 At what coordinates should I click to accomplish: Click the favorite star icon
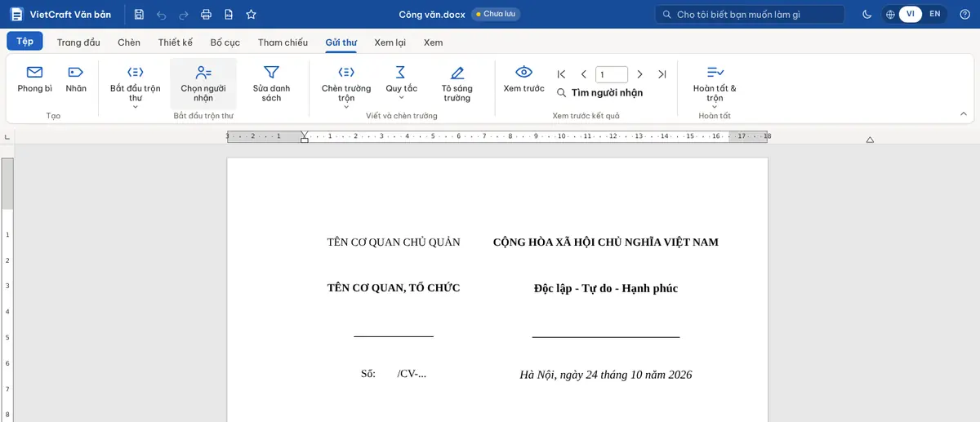[251, 14]
